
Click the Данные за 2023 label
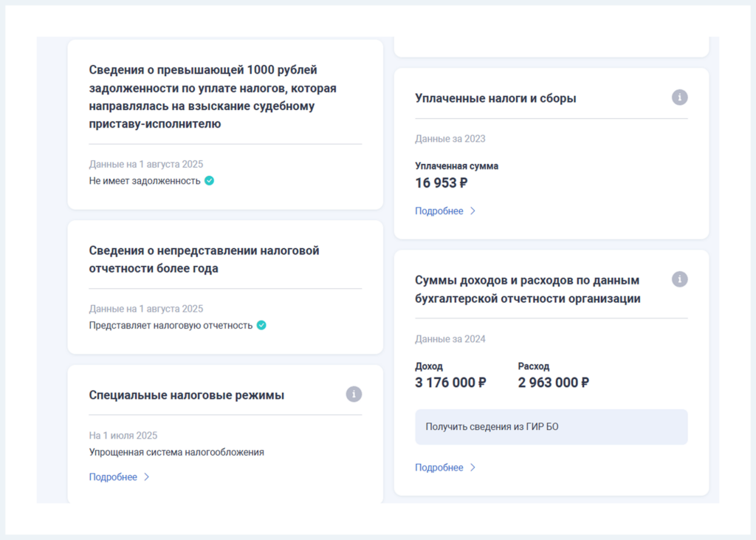click(450, 138)
